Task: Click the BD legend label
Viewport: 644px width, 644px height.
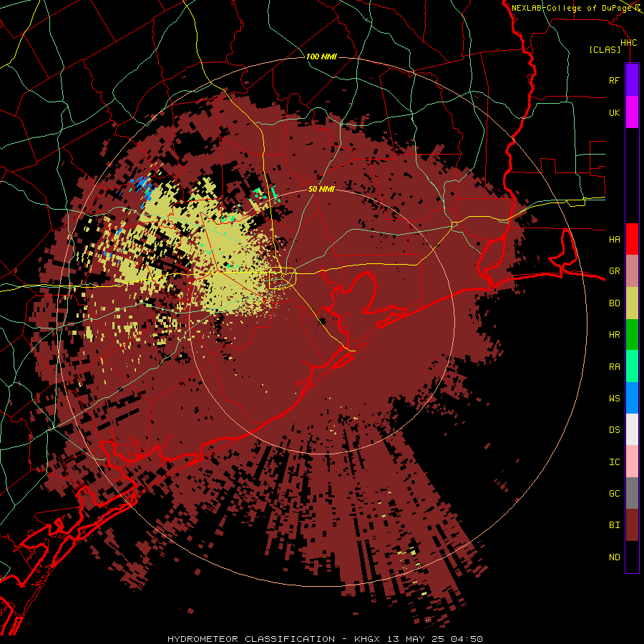Action: 614,303
